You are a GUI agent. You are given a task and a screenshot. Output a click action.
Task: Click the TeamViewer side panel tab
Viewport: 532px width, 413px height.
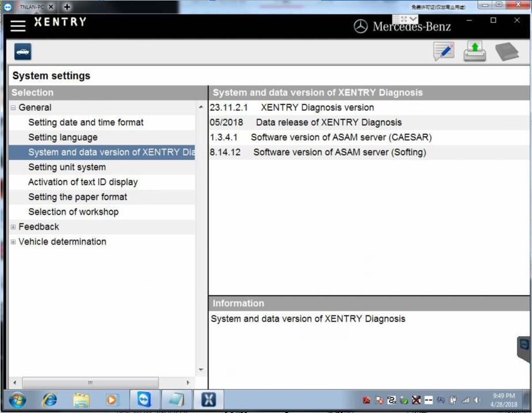pyautogui.click(x=524, y=348)
